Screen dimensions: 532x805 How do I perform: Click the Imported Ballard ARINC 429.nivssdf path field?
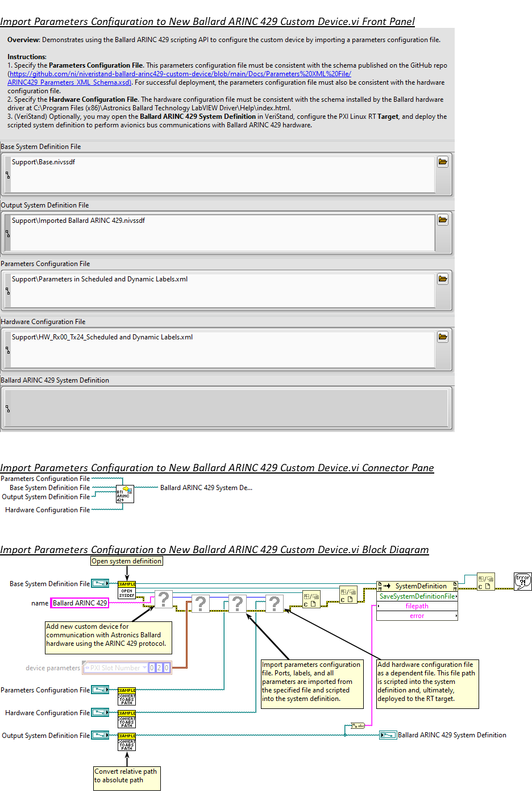[223, 232]
